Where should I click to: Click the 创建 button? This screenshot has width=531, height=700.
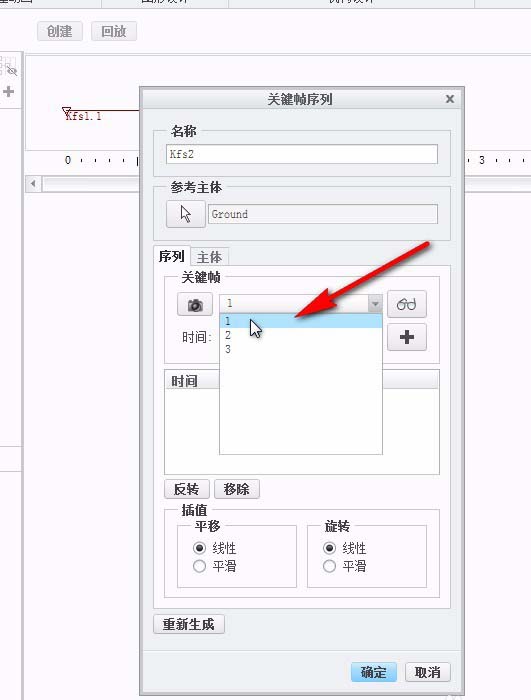(x=60, y=31)
